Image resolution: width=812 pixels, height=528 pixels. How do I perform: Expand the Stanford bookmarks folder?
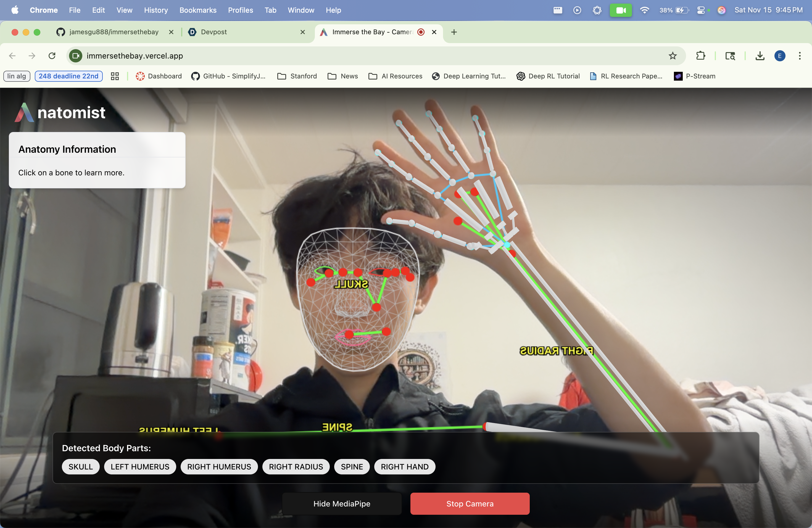[297, 76]
